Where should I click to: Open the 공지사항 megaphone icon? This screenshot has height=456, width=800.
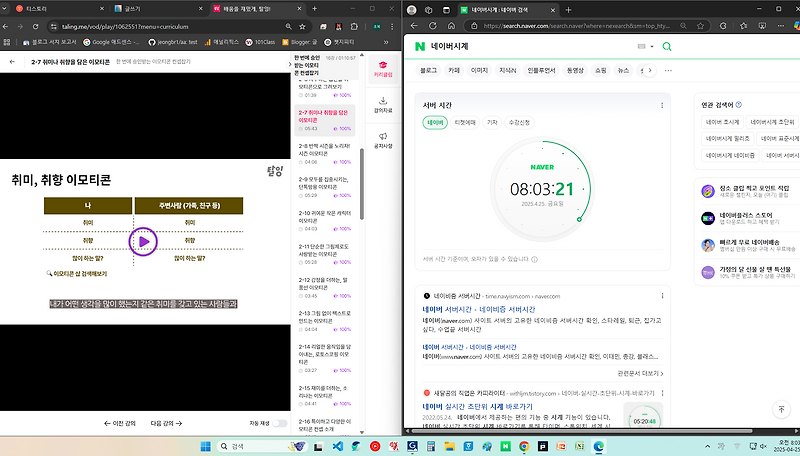click(383, 140)
